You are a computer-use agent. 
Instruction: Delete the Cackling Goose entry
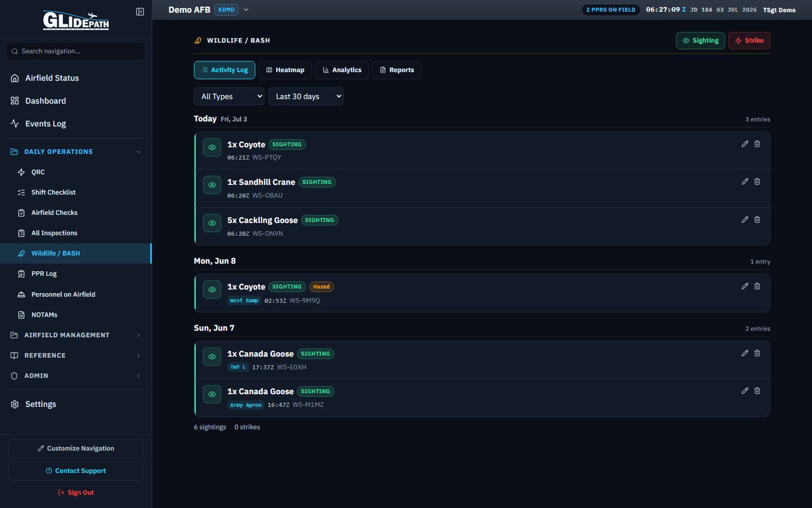(757, 219)
